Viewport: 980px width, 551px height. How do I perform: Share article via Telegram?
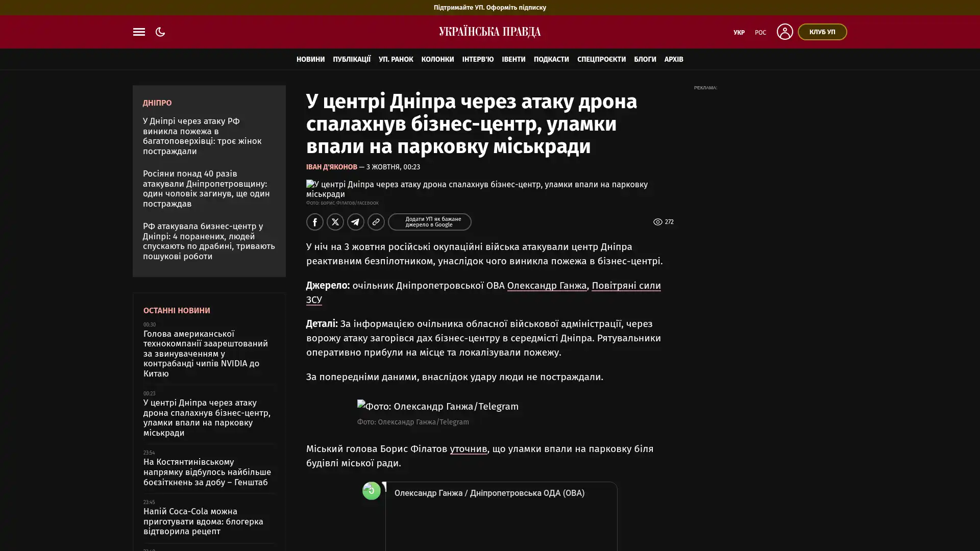point(356,222)
